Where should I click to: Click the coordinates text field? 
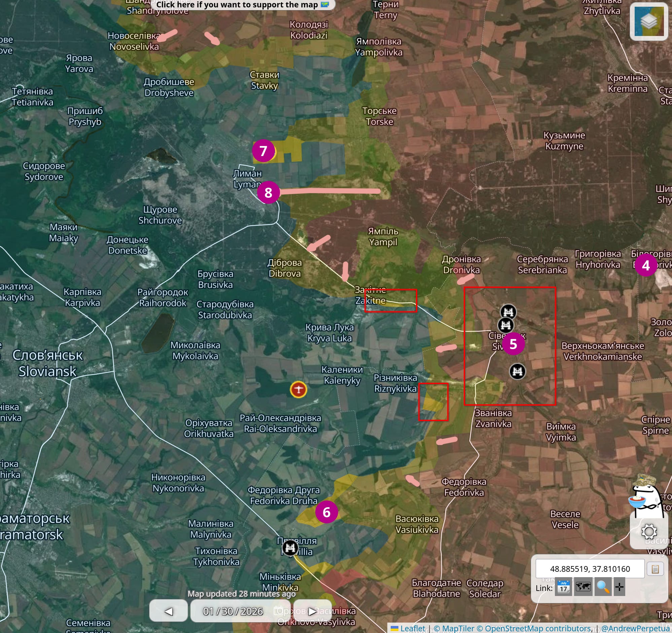[590, 569]
